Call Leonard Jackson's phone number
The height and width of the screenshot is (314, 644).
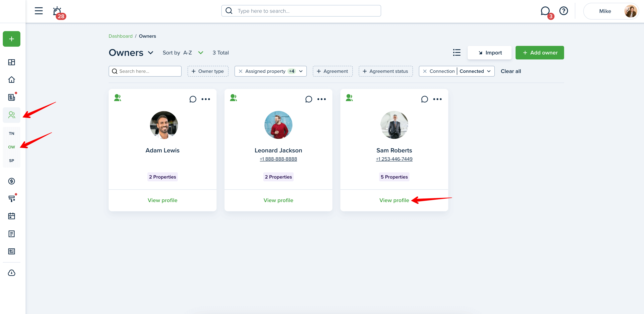[278, 159]
